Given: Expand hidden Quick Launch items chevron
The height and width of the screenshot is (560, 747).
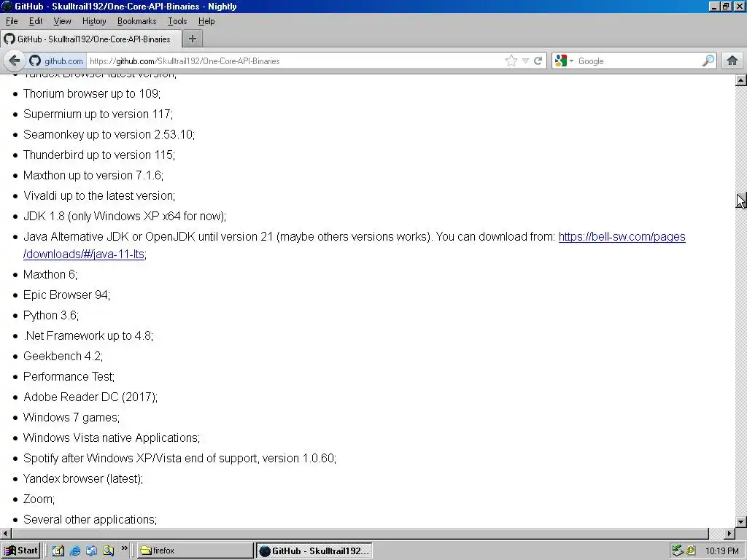Looking at the screenshot, I should [x=124, y=548].
